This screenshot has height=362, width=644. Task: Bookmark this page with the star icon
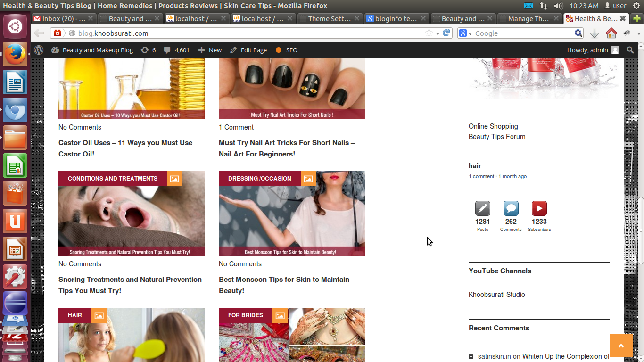[429, 33]
